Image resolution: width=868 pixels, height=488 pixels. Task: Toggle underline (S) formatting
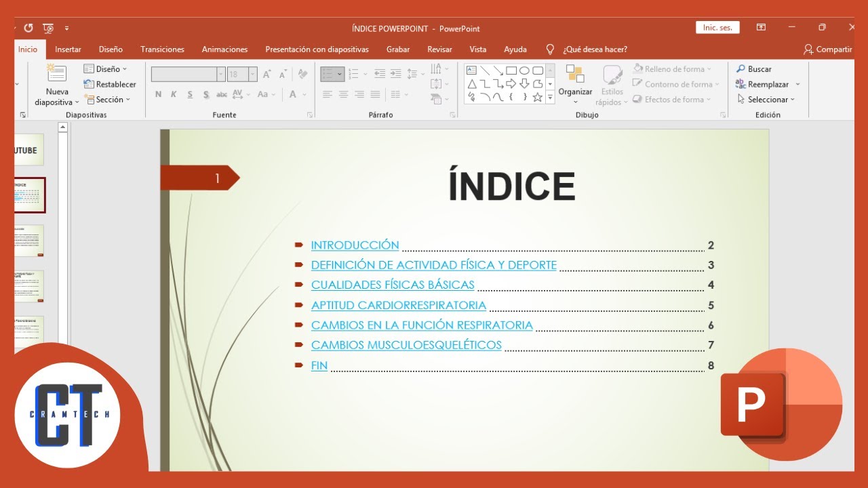click(x=190, y=94)
